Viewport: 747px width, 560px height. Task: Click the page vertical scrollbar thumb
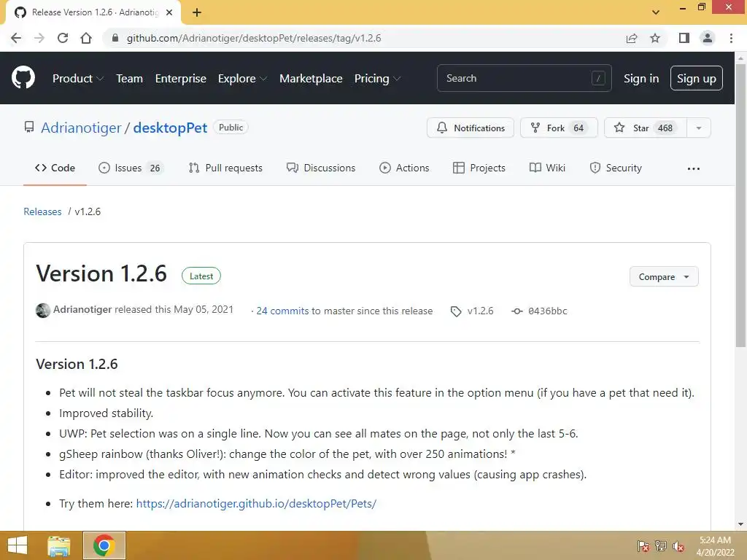pos(740,205)
